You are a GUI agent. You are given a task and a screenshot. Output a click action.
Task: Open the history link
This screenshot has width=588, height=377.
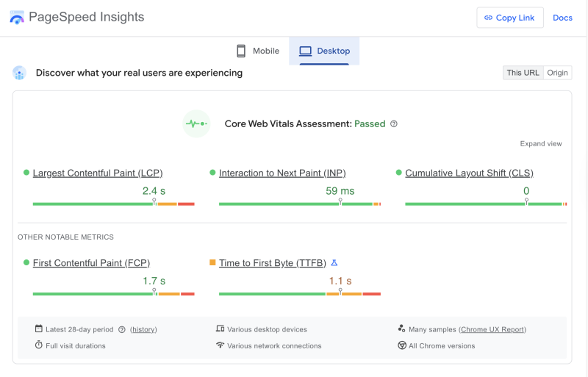click(x=143, y=330)
